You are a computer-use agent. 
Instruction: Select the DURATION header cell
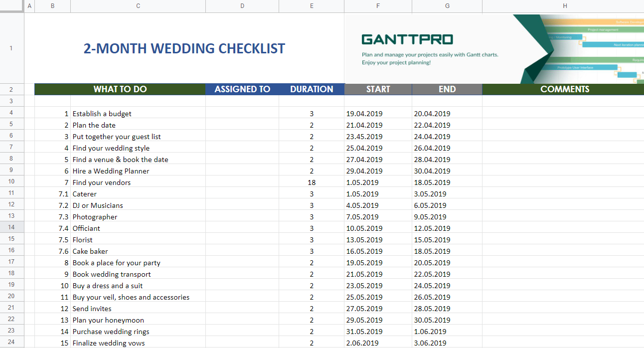(312, 89)
